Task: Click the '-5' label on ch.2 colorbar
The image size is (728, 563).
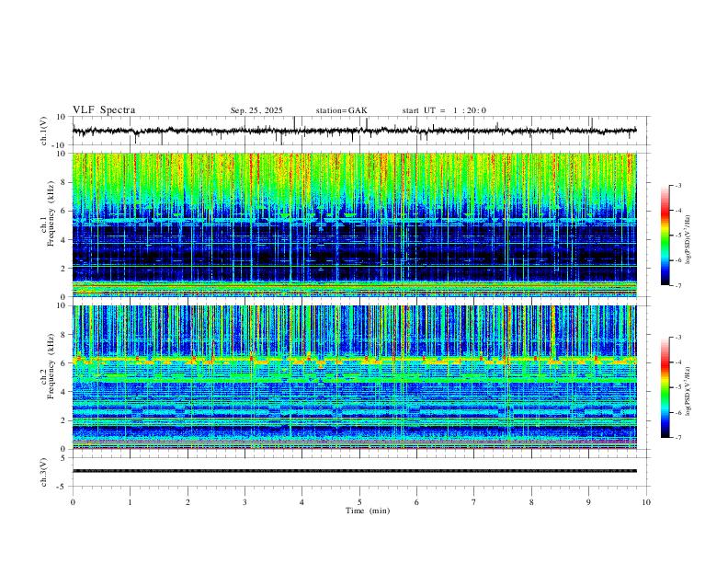Action: [x=678, y=387]
